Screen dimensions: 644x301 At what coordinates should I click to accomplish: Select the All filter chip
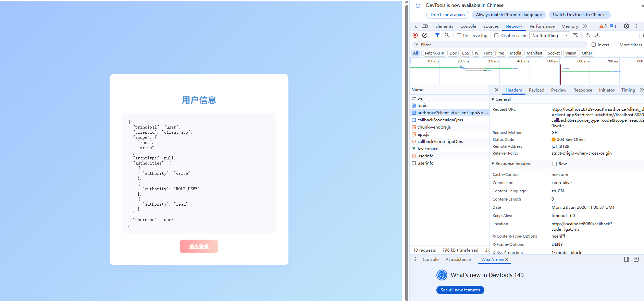tap(416, 53)
